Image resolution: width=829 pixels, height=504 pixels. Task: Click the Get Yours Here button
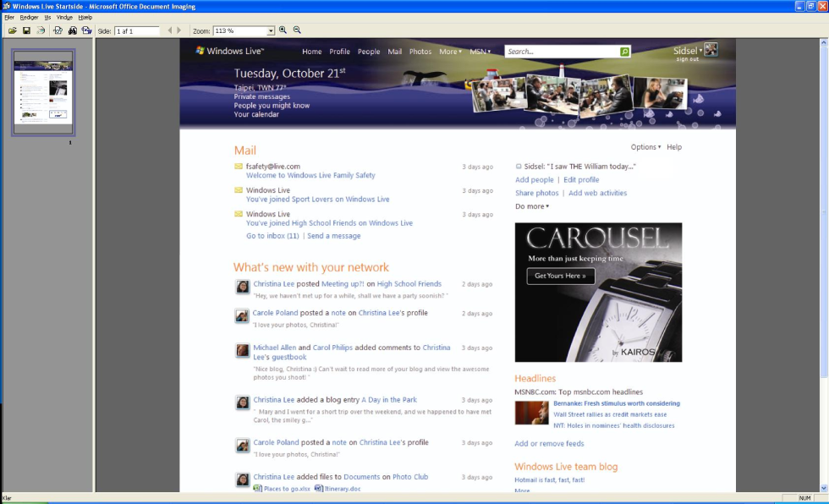click(x=561, y=276)
